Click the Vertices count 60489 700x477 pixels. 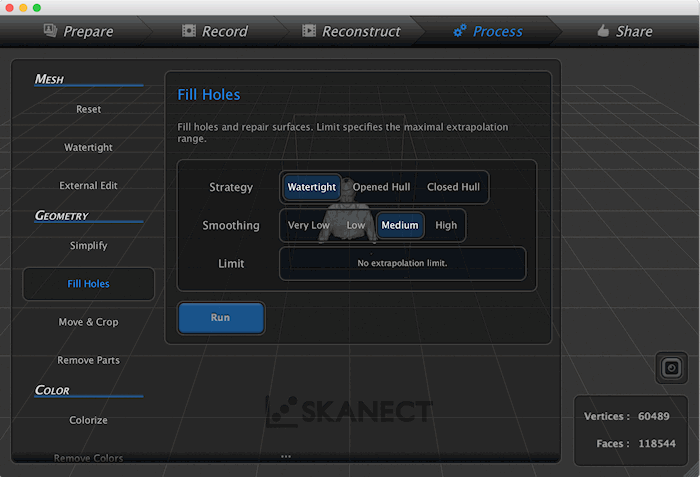pos(654,416)
